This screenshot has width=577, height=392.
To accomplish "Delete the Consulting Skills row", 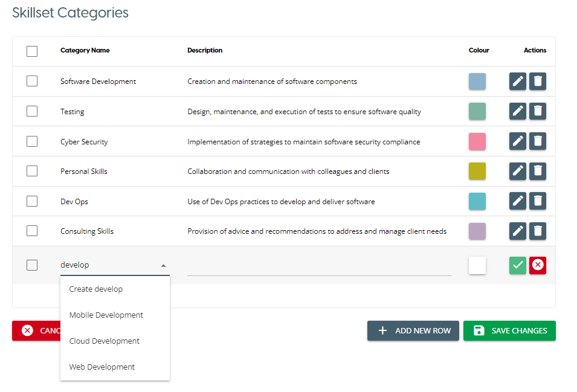I will [538, 231].
